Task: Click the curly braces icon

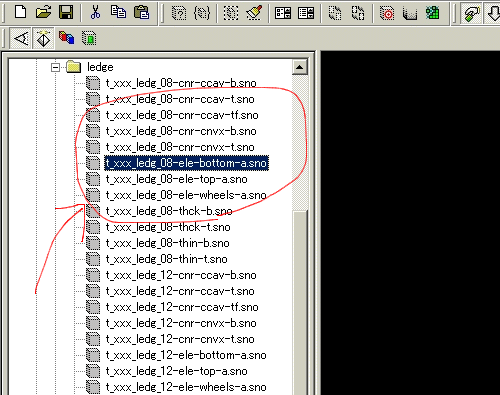Action: click(x=202, y=13)
